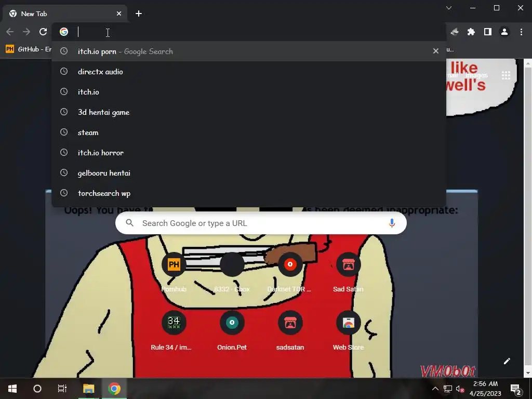Open Task View on the taskbar

tap(62, 389)
